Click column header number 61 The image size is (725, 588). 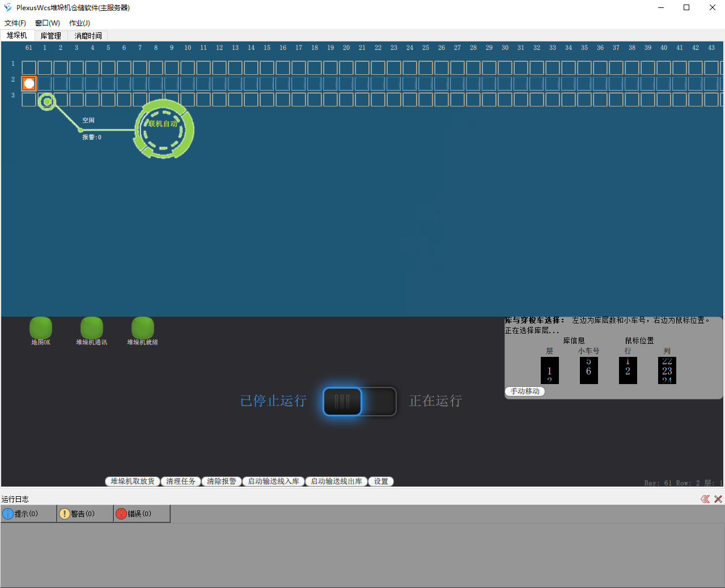point(29,48)
